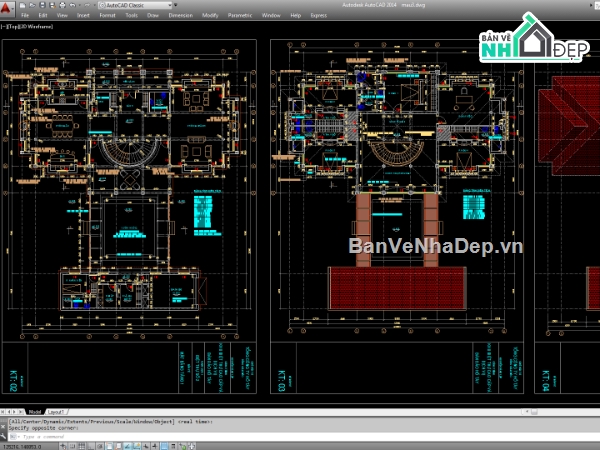Click the Type a command input field

pyautogui.click(x=306, y=437)
